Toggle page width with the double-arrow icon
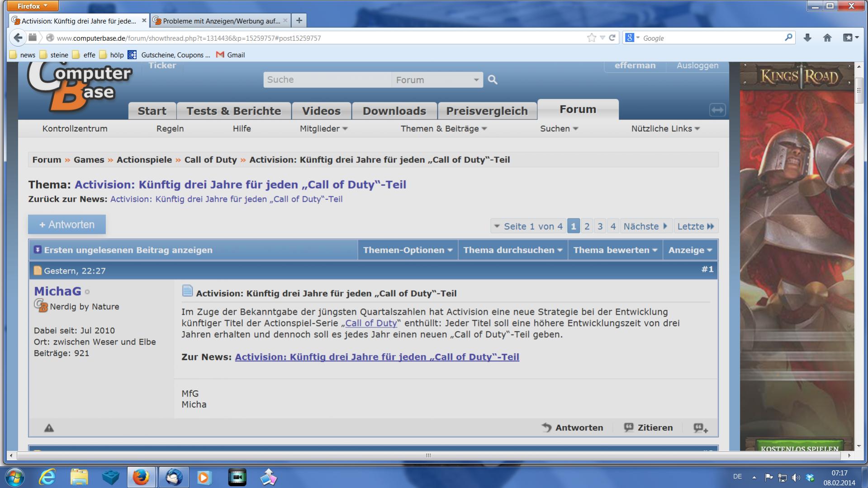The image size is (868, 488). (717, 110)
